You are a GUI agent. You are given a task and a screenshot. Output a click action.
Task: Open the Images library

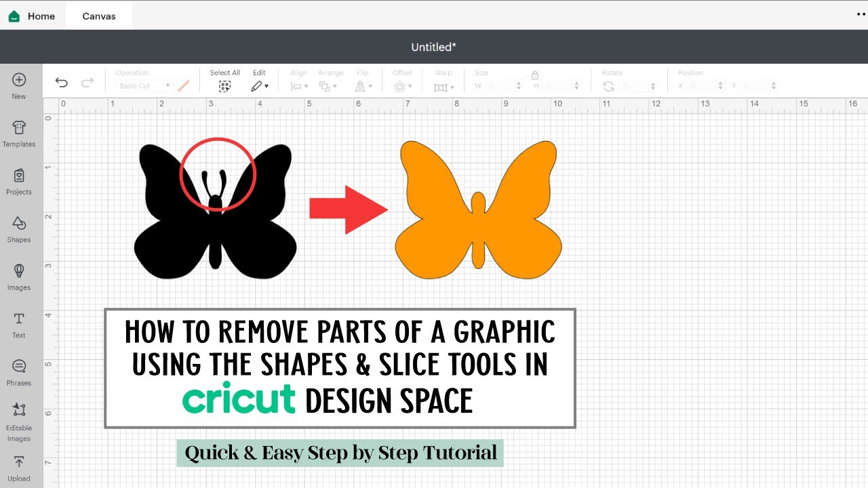tap(19, 277)
